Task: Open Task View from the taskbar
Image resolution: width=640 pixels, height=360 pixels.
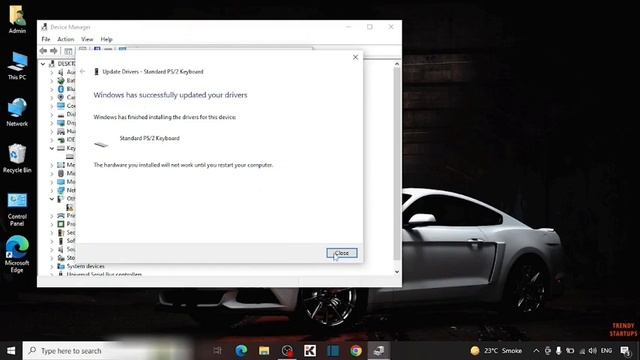Action: tap(217, 351)
